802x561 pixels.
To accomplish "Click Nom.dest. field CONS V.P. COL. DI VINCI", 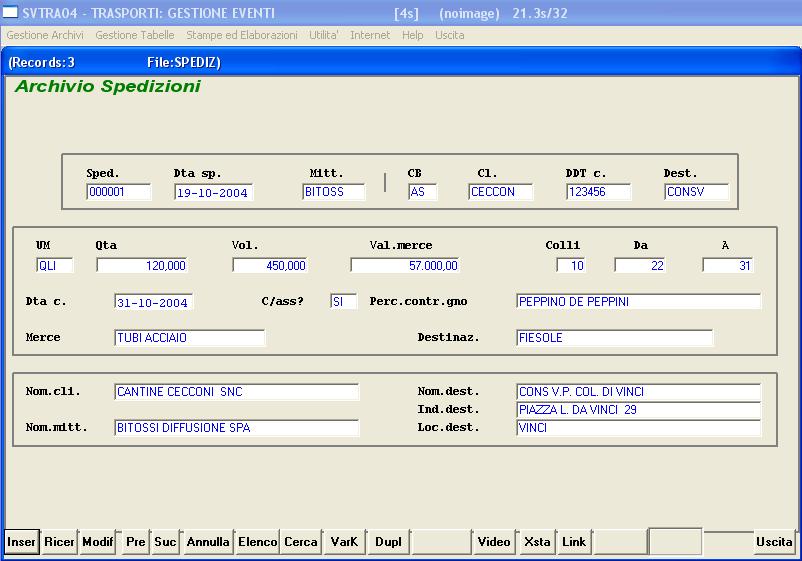I will click(638, 392).
